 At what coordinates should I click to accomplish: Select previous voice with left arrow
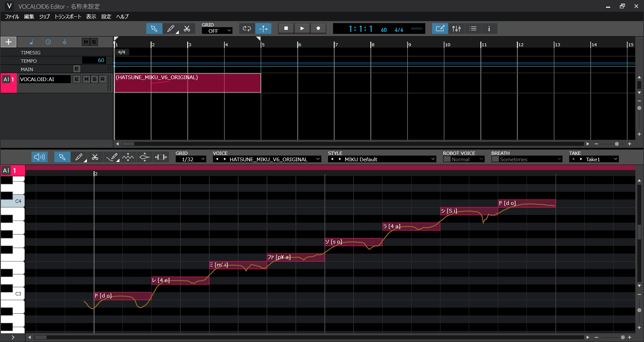point(217,159)
